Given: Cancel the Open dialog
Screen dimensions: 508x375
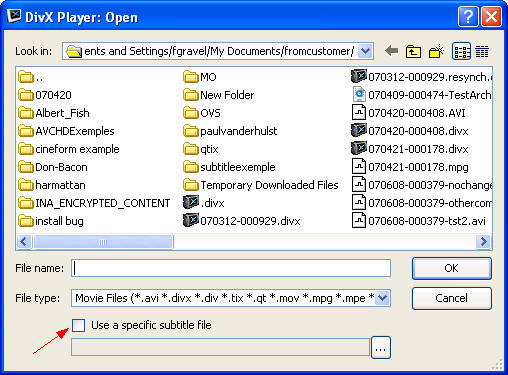Looking at the screenshot, I should [452, 298].
